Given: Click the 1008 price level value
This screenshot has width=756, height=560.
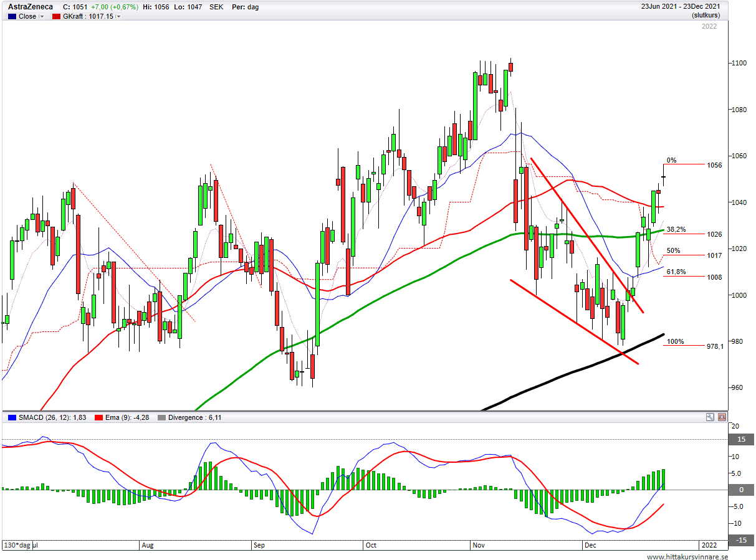Looking at the screenshot, I should (x=715, y=277).
